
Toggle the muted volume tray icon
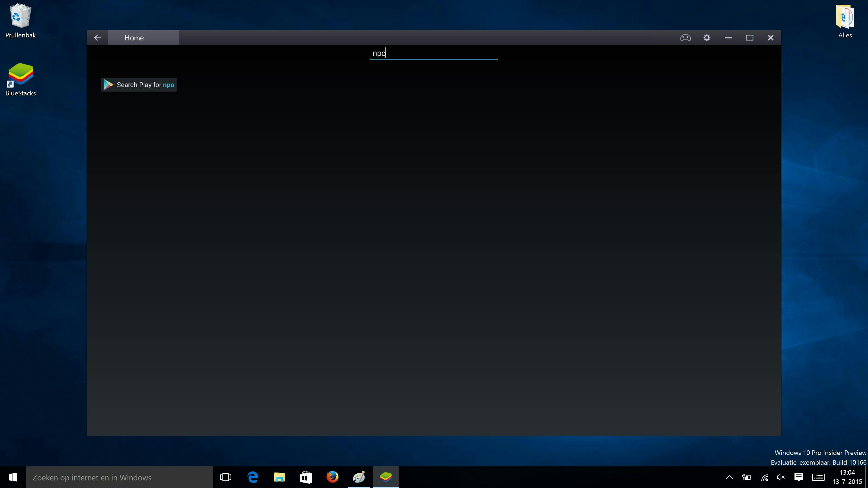pos(781,477)
